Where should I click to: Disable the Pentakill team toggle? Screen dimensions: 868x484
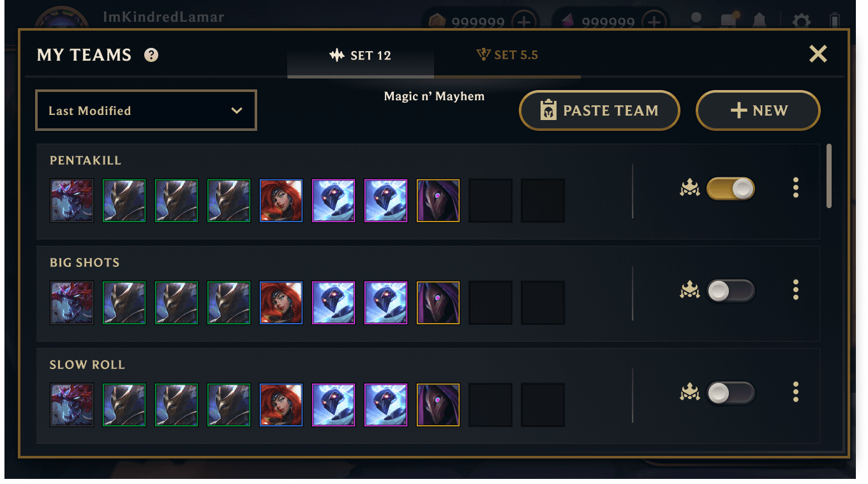[x=731, y=189]
